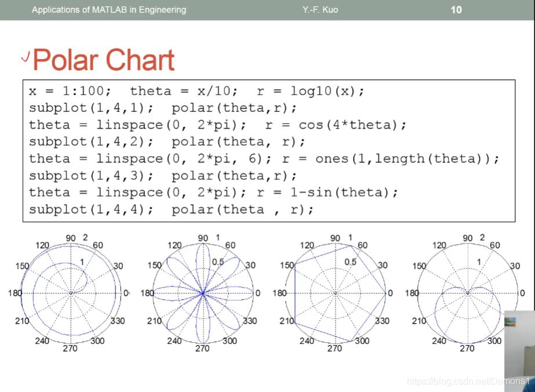
Task: Click the "330" angle label on the spiral plot
Action: 118,321
